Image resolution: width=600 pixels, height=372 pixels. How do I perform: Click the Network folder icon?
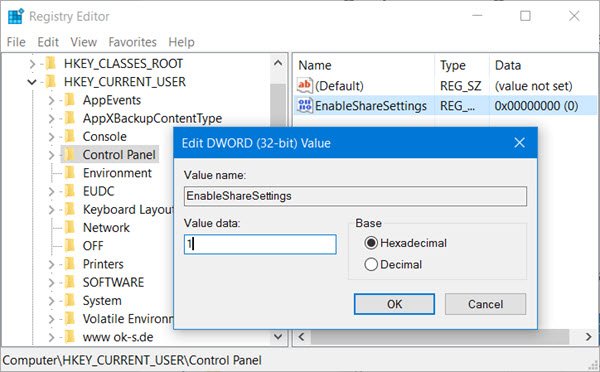(x=70, y=227)
